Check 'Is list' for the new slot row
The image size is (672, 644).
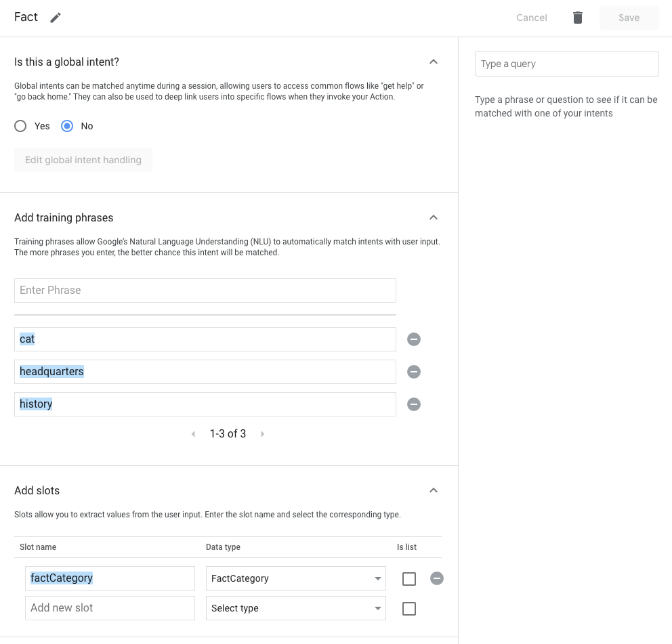(x=409, y=609)
